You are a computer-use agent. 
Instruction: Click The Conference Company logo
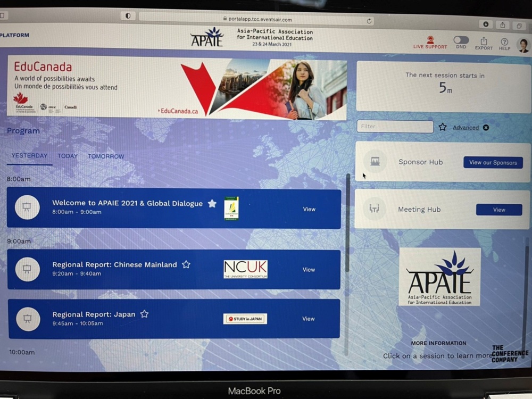coord(510,354)
